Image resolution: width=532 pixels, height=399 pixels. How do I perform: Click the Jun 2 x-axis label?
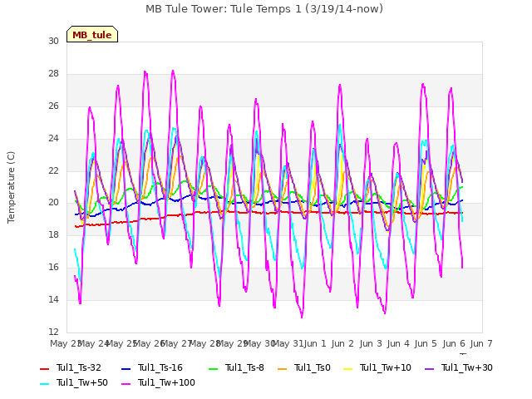[342, 343]
